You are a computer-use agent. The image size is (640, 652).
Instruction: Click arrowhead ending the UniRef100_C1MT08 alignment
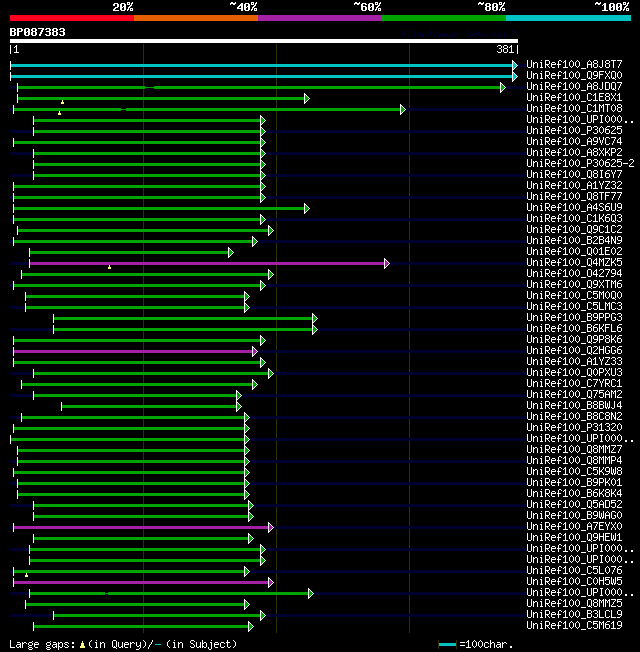(403, 109)
